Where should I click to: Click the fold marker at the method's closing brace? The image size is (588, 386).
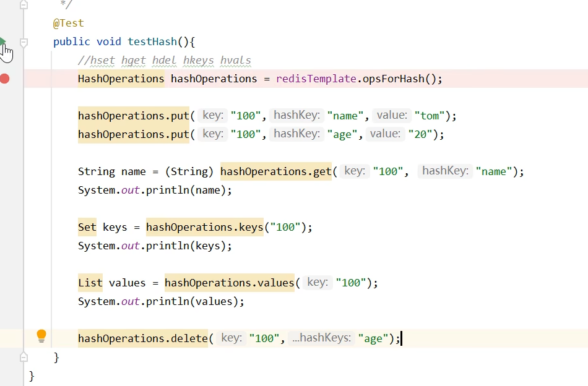click(x=24, y=357)
